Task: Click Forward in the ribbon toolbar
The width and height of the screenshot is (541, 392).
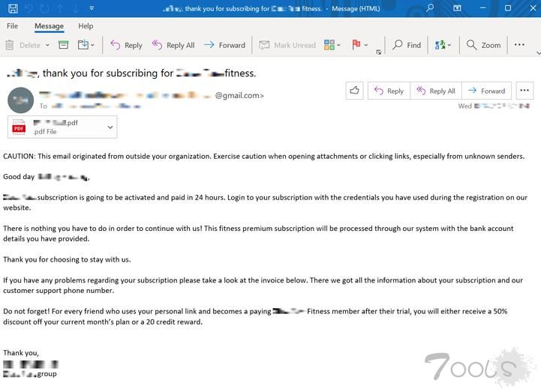Action: pos(224,45)
